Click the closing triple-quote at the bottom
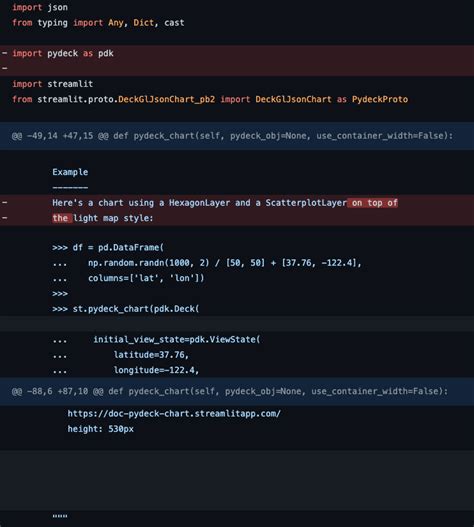474x527 pixels. [60, 516]
